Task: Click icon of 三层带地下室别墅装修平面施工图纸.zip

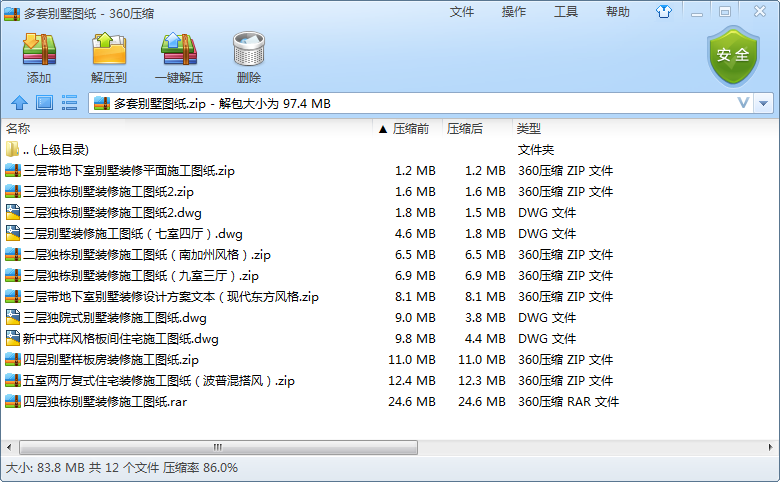Action: pyautogui.click(x=13, y=171)
